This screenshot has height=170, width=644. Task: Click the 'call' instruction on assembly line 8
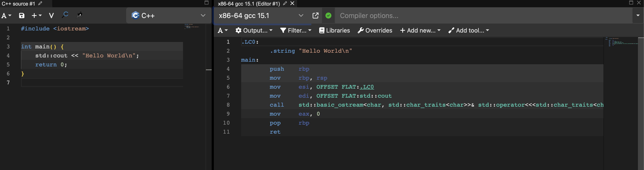[x=277, y=105]
